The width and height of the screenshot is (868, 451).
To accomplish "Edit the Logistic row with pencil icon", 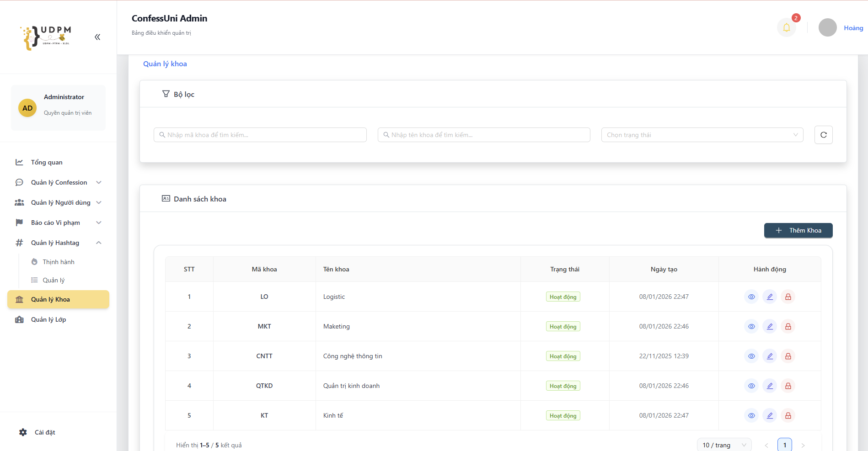I will (770, 297).
